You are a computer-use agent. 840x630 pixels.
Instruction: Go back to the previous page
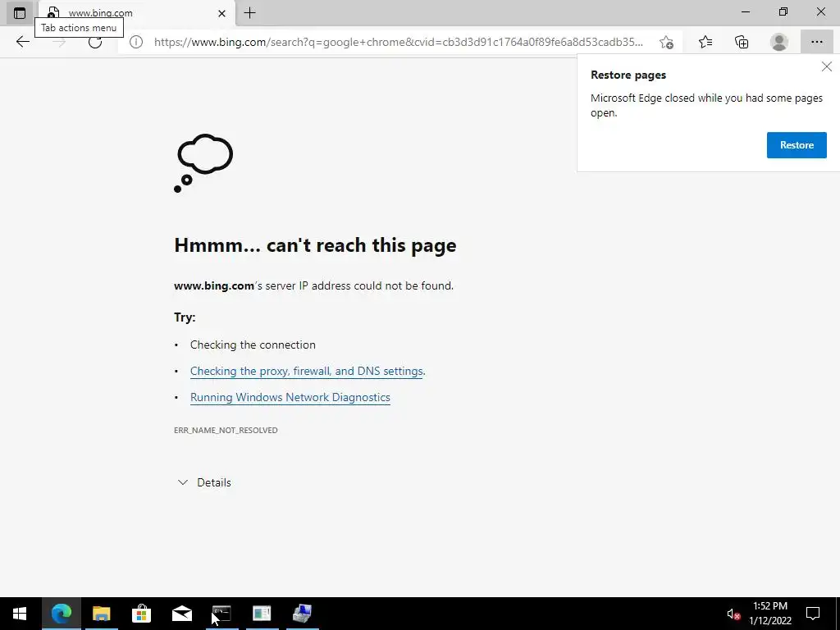coord(22,42)
